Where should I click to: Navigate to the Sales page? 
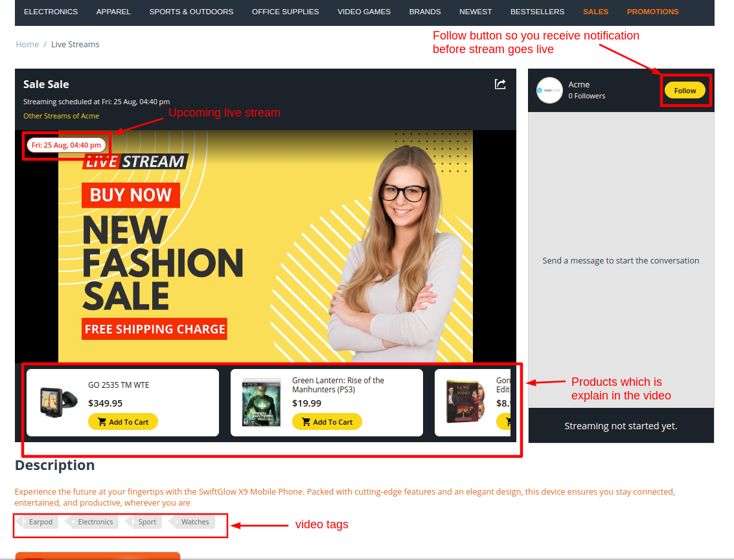[x=595, y=12]
